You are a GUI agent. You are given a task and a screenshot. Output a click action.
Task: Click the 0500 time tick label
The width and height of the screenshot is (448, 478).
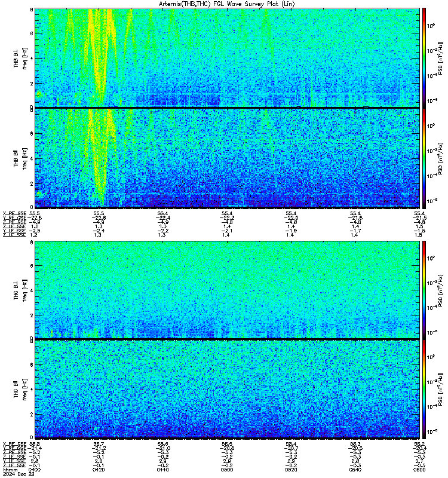227,470
